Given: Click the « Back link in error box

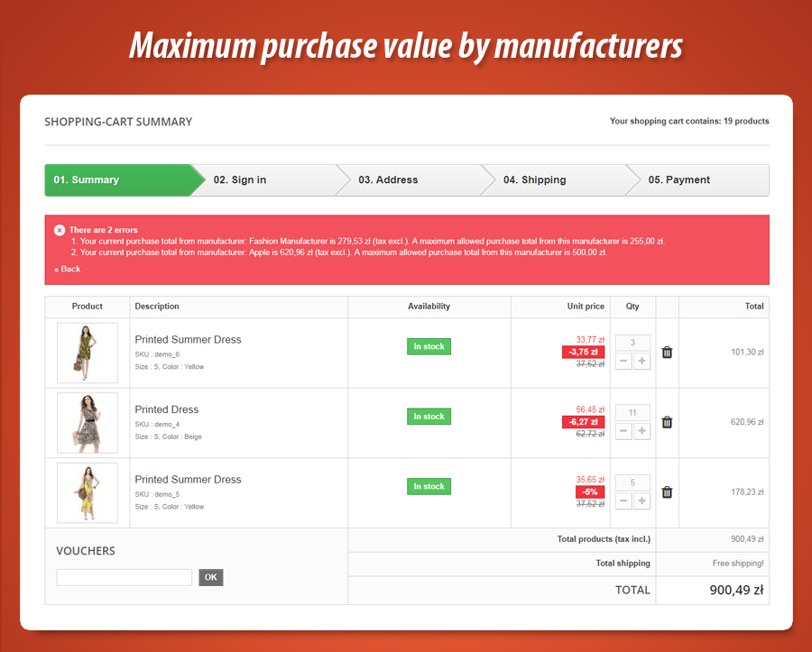Looking at the screenshot, I should tap(68, 269).
